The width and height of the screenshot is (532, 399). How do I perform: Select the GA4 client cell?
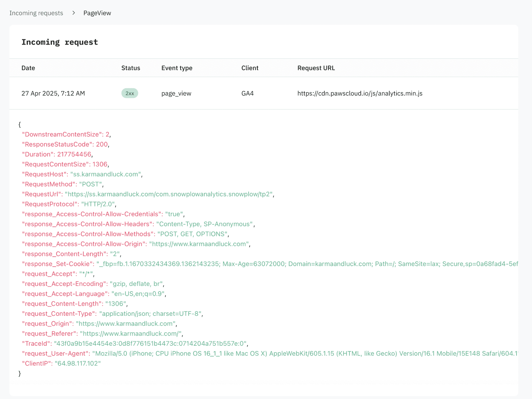247,93
